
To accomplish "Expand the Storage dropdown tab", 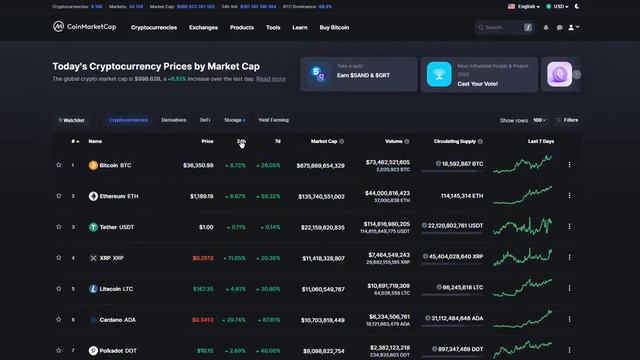I will pyautogui.click(x=235, y=120).
